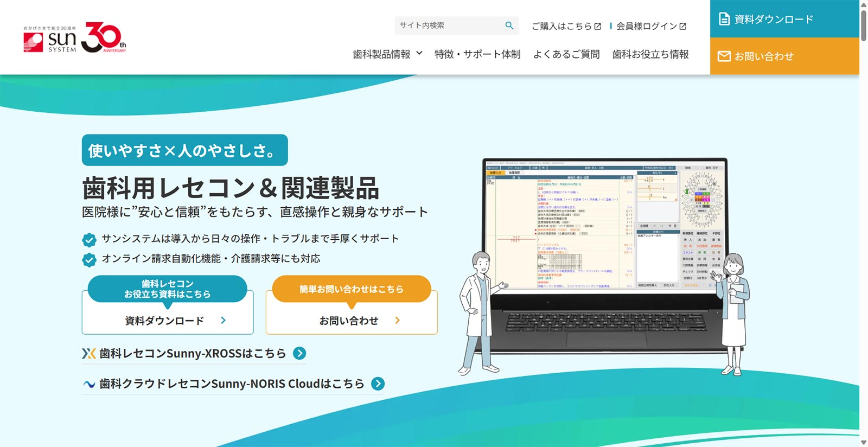This screenshot has height=447, width=868.
Task: Click the 資料ダウンロード card button
Action: pos(168,320)
